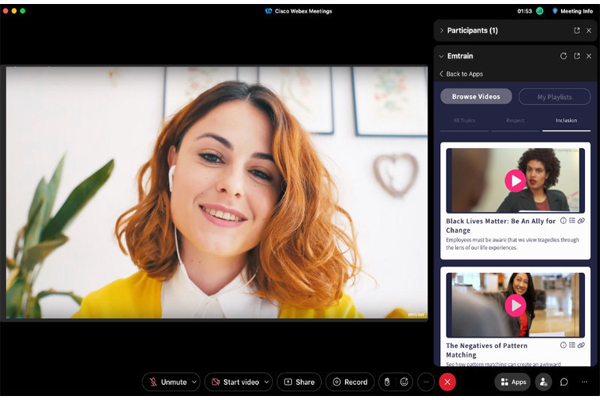Viewport: 600px width, 400px height.
Task: Go Back to Apps
Action: pos(461,74)
